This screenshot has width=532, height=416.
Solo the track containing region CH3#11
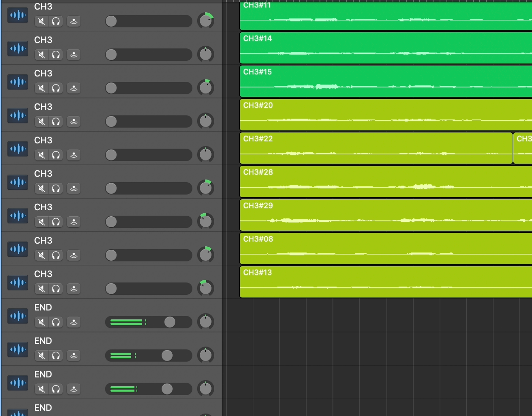[56, 21]
